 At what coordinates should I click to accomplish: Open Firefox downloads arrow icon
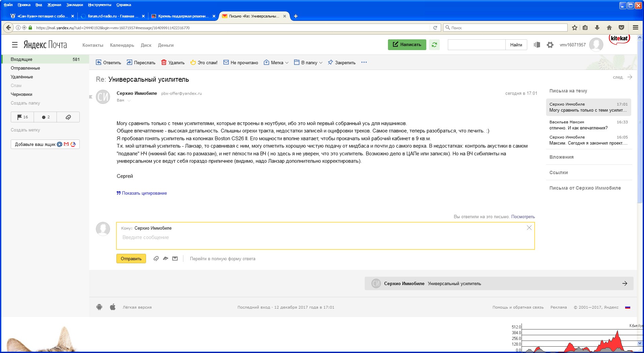pos(597,28)
